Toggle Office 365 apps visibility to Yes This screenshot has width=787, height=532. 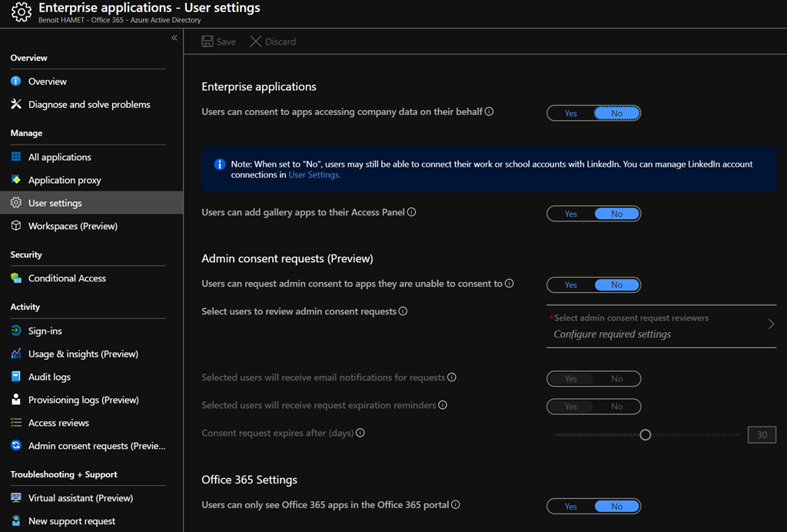[x=570, y=506]
